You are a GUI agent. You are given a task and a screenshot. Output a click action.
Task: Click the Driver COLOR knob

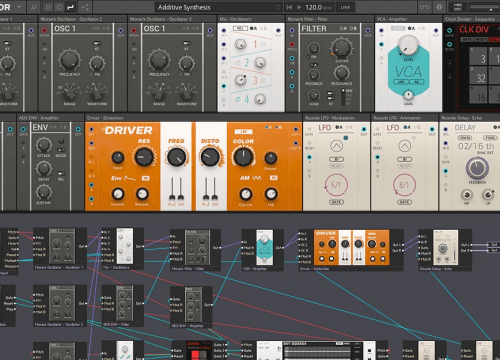pos(243,157)
